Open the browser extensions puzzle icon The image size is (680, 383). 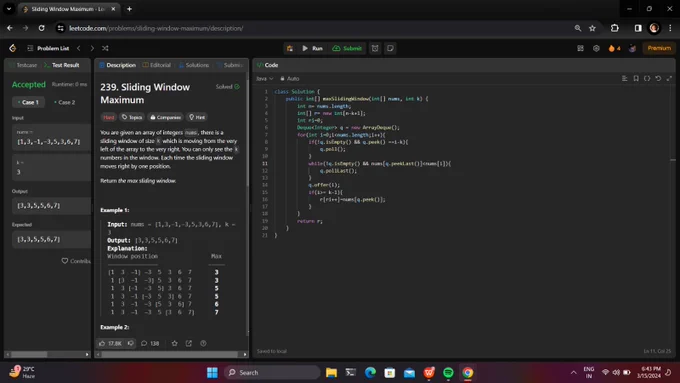tap(615, 28)
